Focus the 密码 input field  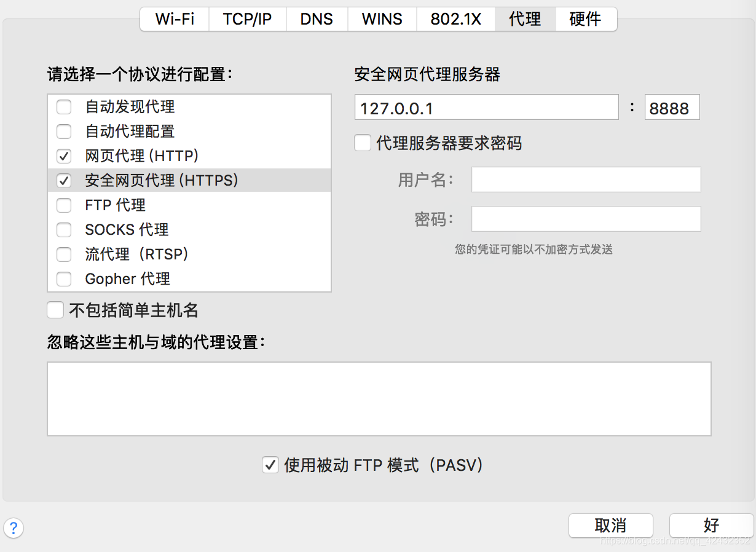586,219
